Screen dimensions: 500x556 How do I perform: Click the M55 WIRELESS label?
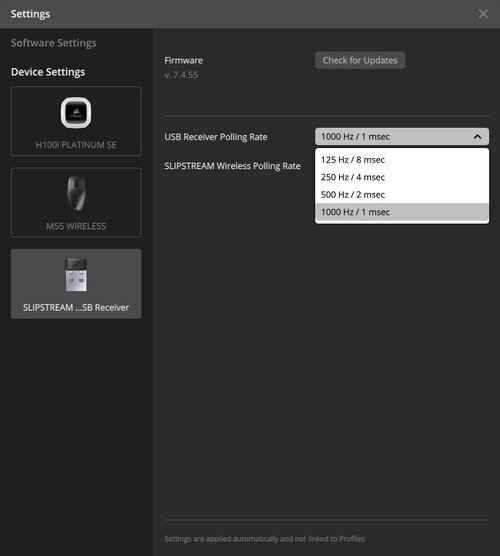[x=76, y=226]
